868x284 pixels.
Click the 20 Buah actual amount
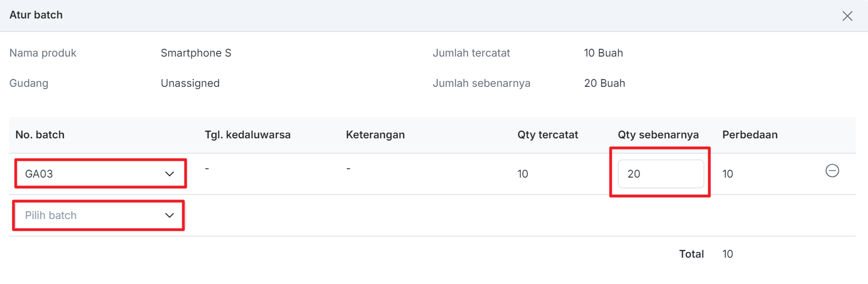click(604, 83)
